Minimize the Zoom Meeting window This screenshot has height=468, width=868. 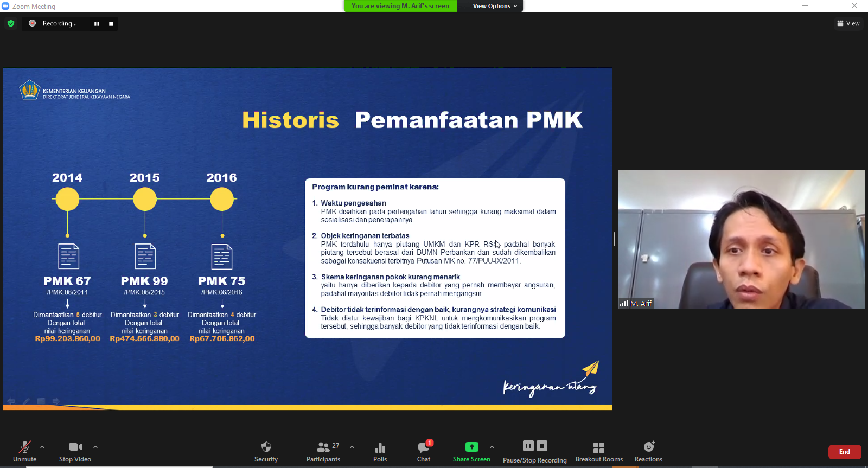click(x=805, y=6)
